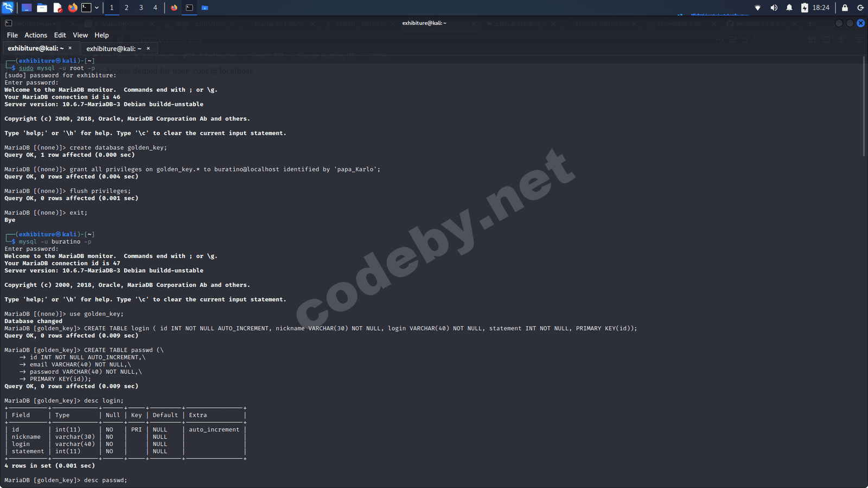The height and width of the screenshot is (488, 868).
Task: Click the 'CREATE TABLE passwd' command line
Action: tap(124, 350)
